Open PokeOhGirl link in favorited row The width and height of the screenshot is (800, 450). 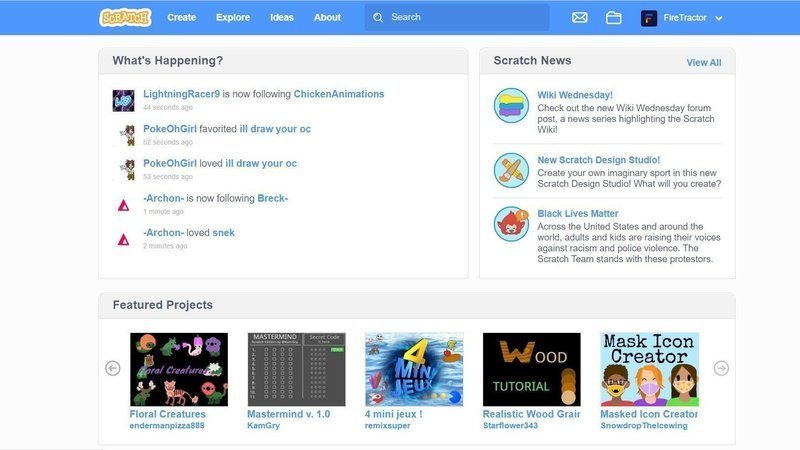click(169, 129)
